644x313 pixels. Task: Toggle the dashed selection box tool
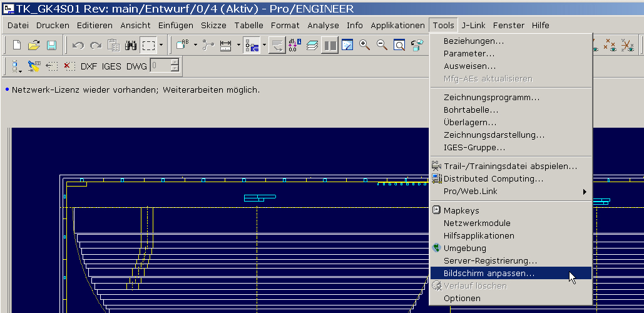click(x=148, y=45)
